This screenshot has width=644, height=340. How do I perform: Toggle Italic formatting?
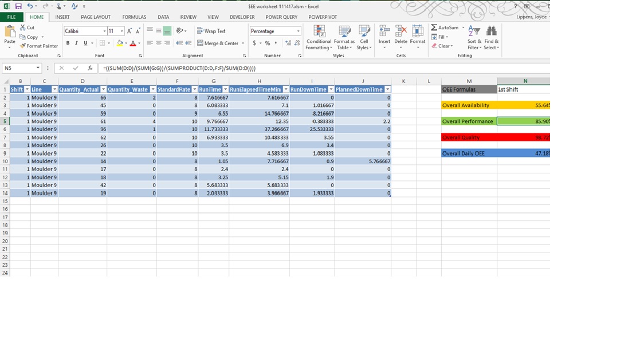[x=76, y=43]
